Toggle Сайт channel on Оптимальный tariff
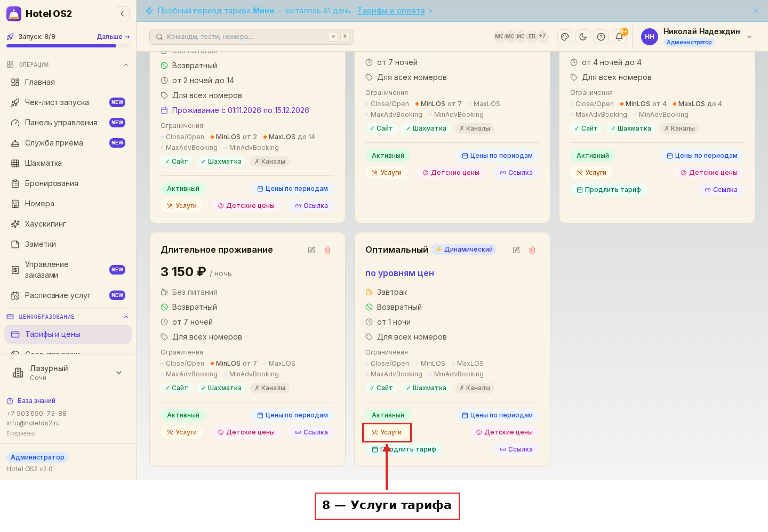The height and width of the screenshot is (532, 768). point(381,388)
